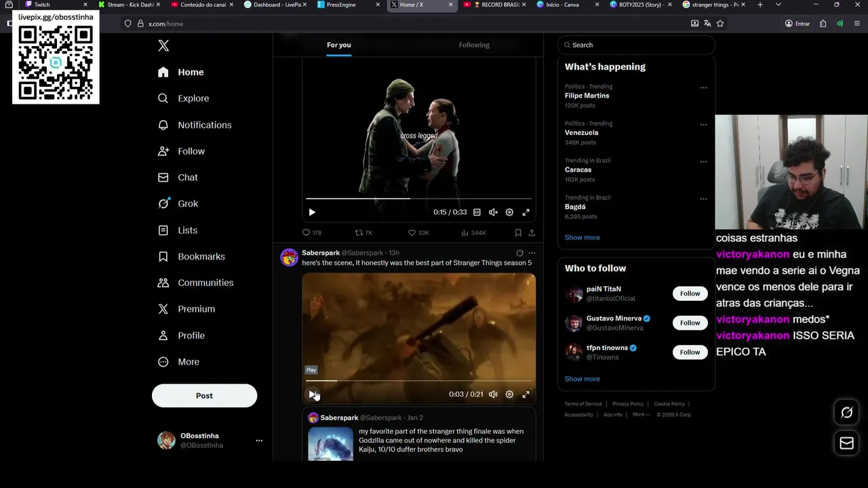Image resolution: width=868 pixels, height=488 pixels.
Task: Open settings gear on the 0:21 video
Action: (x=509, y=394)
